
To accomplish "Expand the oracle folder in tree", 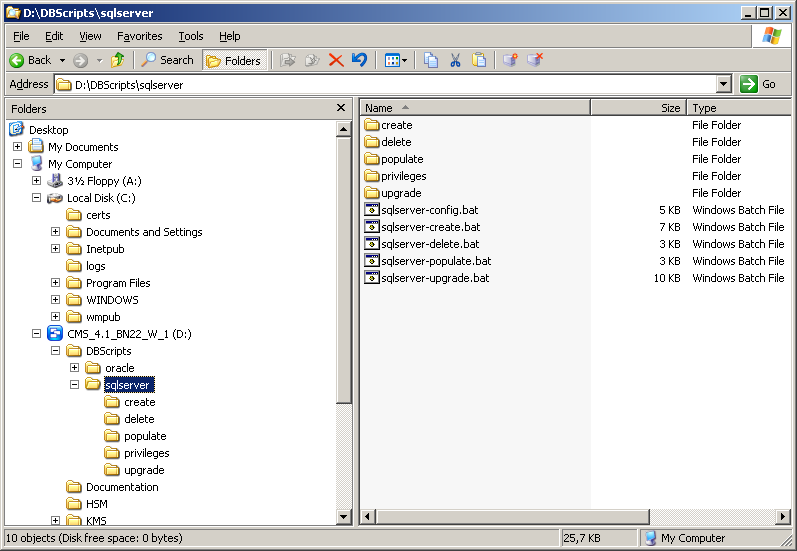I will coord(75,368).
